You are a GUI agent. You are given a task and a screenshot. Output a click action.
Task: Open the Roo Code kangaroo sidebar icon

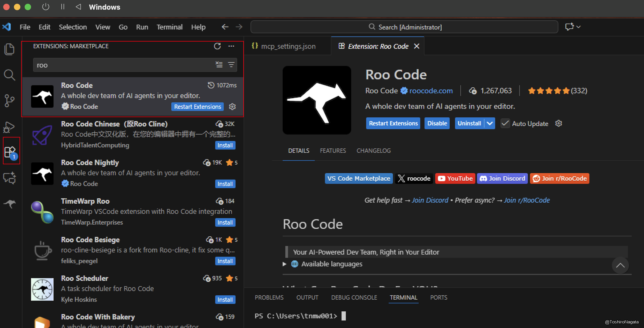click(10, 204)
